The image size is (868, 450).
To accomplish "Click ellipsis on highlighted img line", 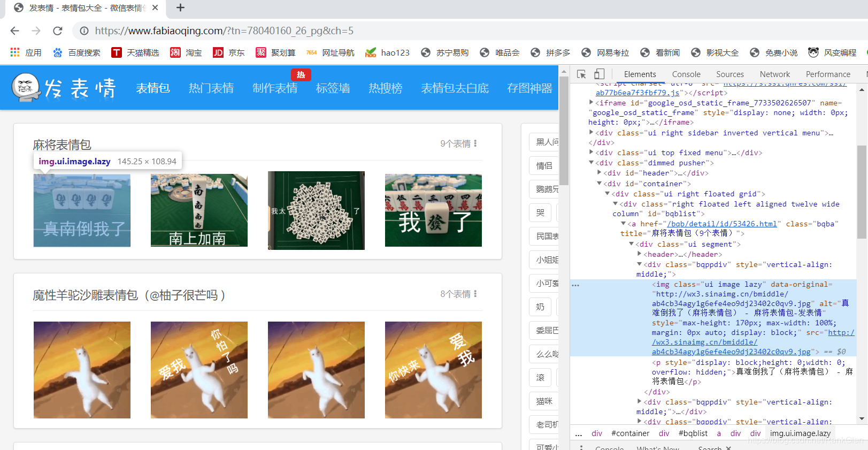I will point(575,285).
